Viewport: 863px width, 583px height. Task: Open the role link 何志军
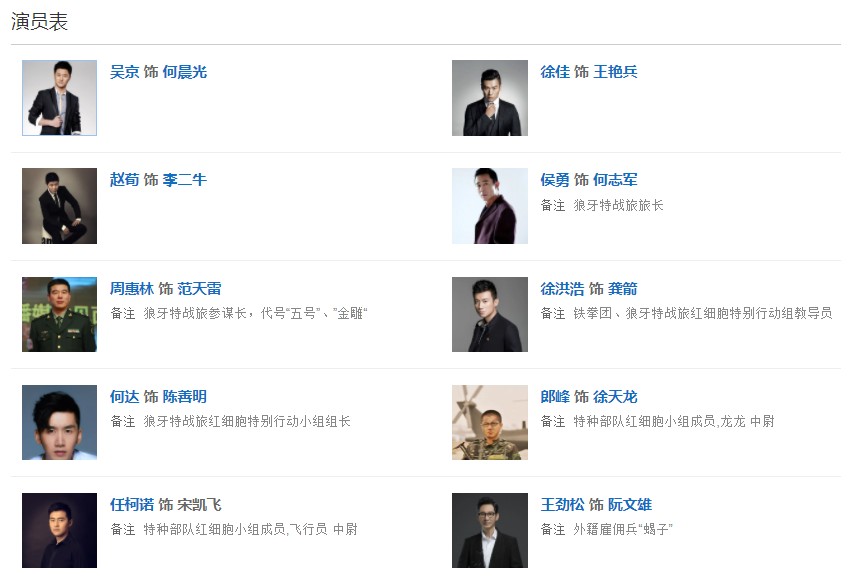coord(615,180)
